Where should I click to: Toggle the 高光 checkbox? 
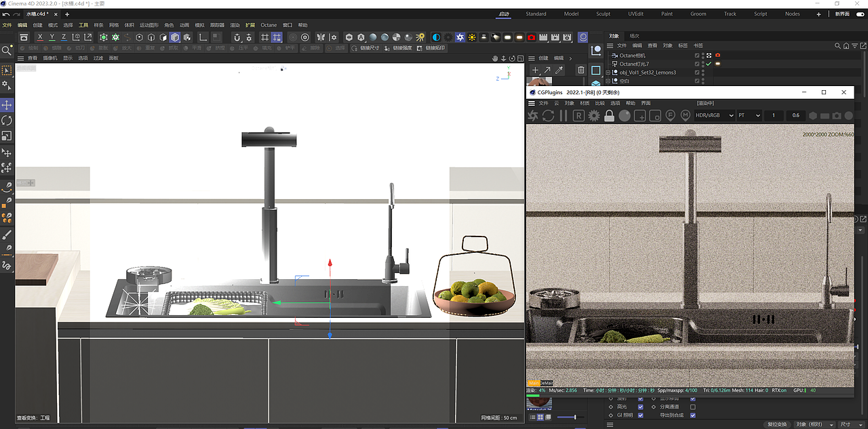click(641, 407)
